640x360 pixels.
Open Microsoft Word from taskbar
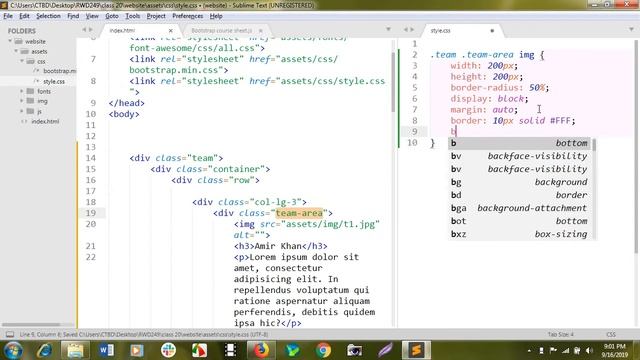click(x=106, y=350)
